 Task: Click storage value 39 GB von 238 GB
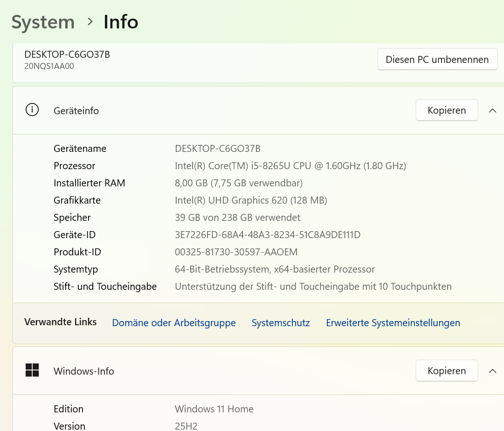pos(237,218)
